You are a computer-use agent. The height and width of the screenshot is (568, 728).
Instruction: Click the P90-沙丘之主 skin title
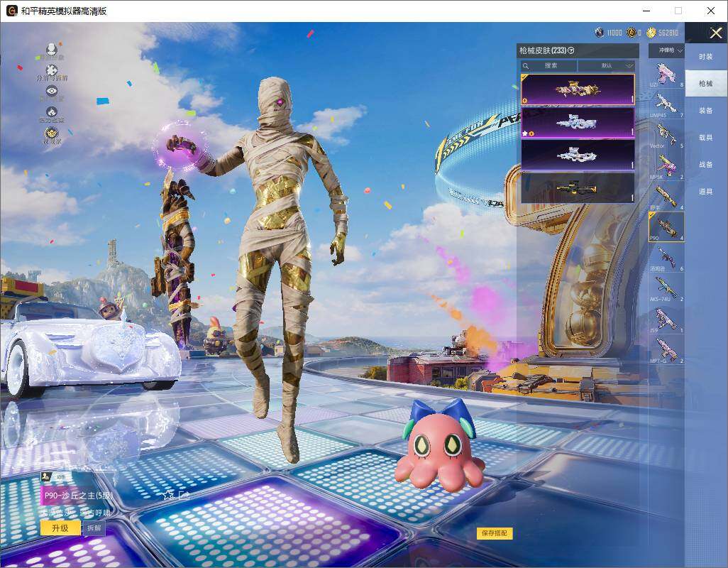pyautogui.click(x=79, y=496)
